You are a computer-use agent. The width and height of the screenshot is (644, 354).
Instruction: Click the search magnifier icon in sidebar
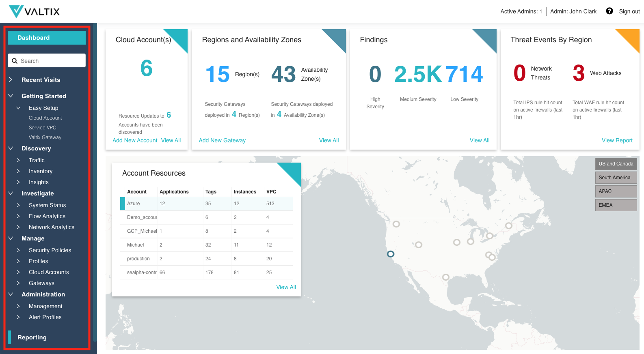[x=15, y=61]
